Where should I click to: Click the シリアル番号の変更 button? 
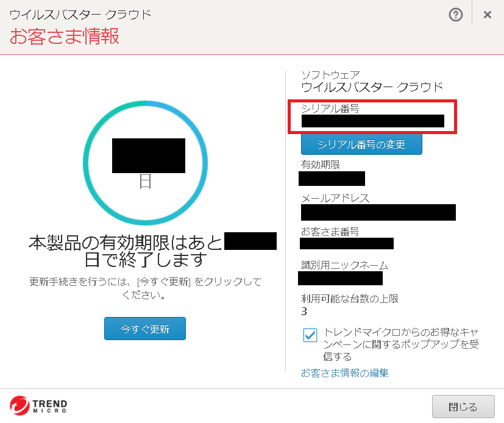point(361,144)
